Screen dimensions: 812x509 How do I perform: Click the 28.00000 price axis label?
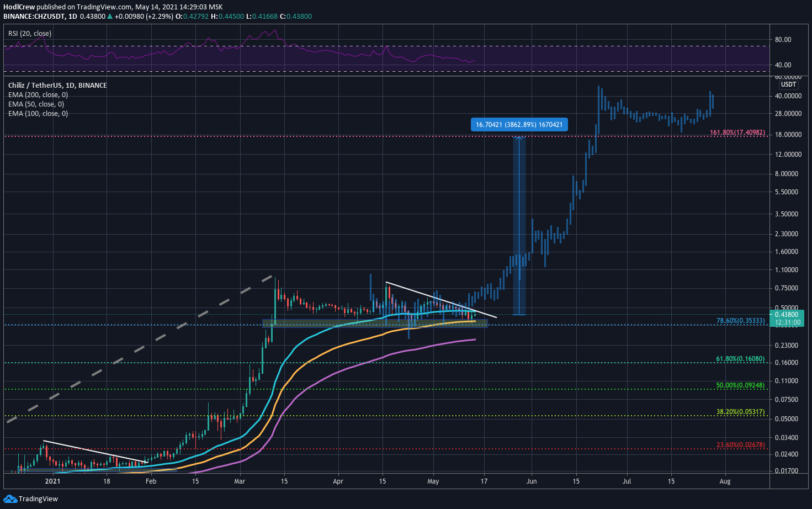point(788,114)
